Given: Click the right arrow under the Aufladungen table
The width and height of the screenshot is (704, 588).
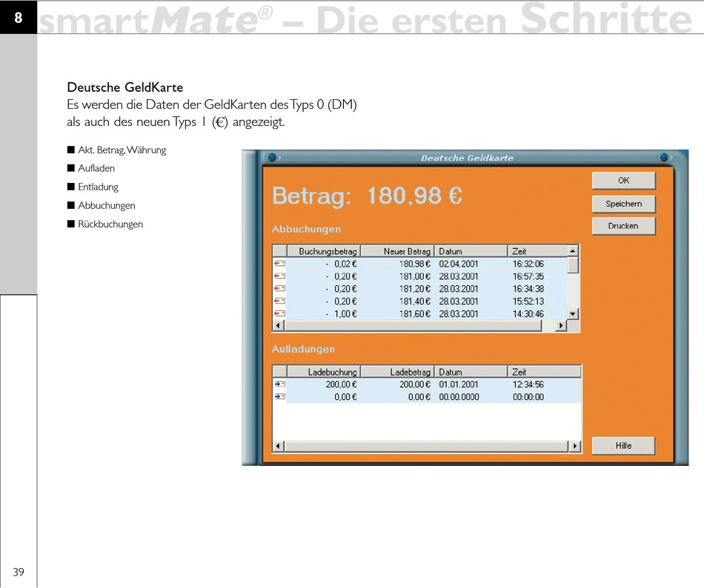Looking at the screenshot, I should (x=575, y=447).
